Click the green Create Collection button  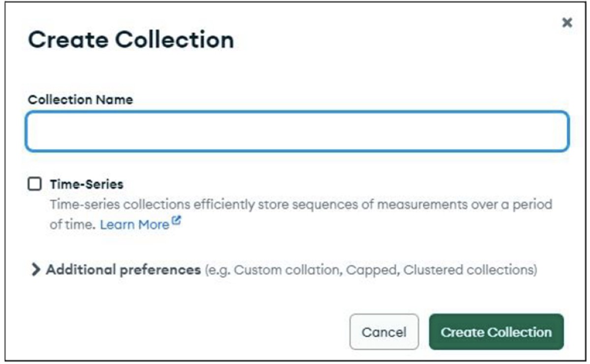(496, 332)
